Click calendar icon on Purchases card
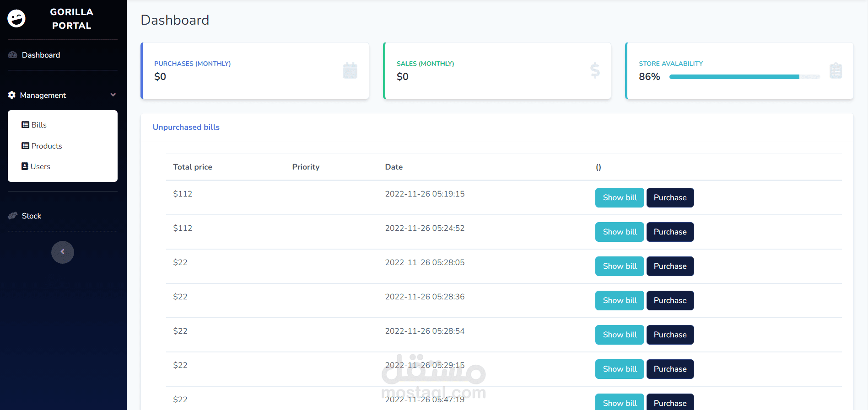 350,70
